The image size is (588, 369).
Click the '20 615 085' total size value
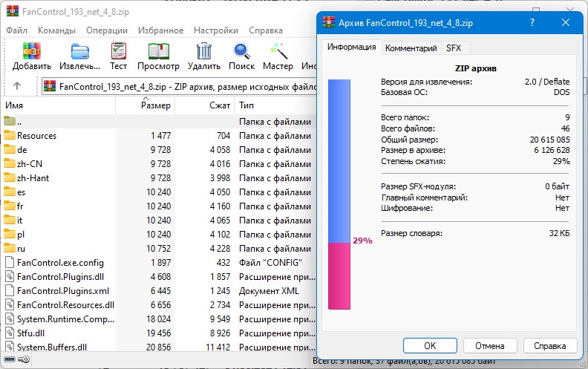pos(549,140)
